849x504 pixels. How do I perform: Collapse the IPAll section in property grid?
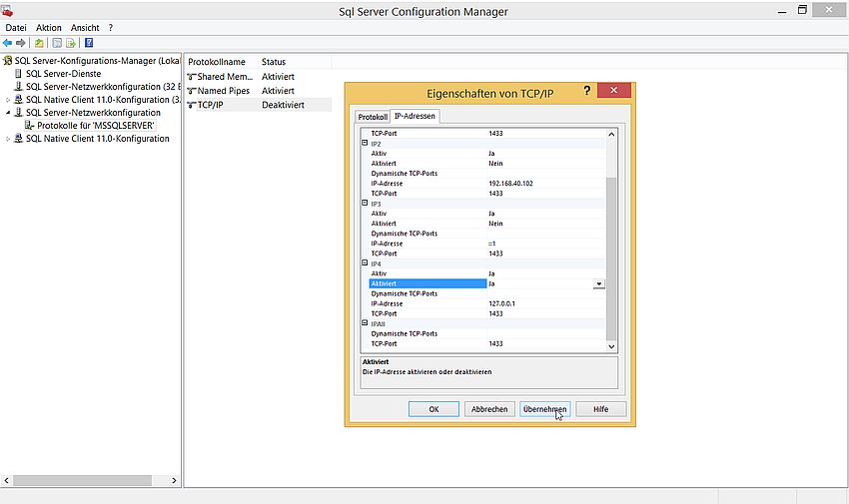[x=365, y=323]
